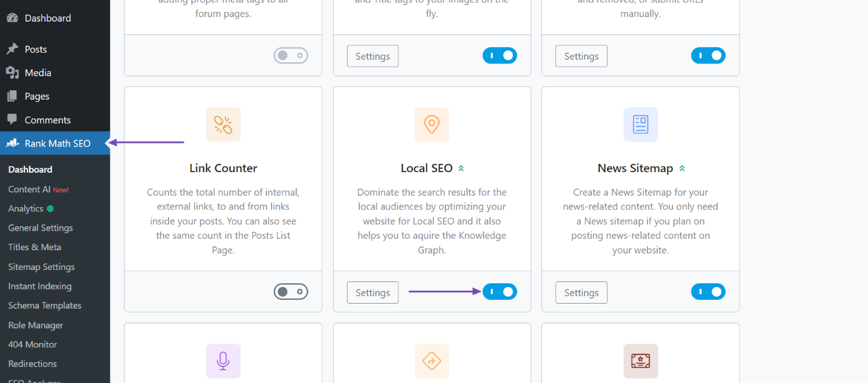Click the Media library icon in sidebar
The width and height of the screenshot is (868, 383).
point(13,72)
